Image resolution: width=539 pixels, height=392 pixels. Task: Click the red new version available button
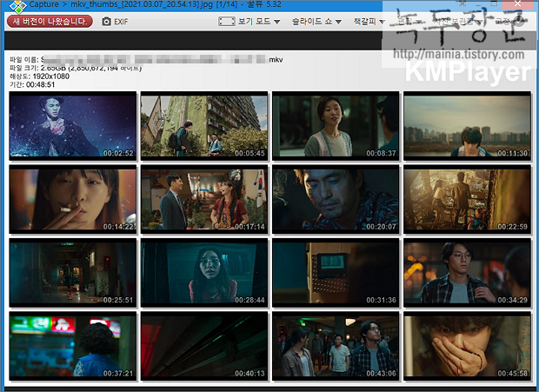pyautogui.click(x=50, y=22)
